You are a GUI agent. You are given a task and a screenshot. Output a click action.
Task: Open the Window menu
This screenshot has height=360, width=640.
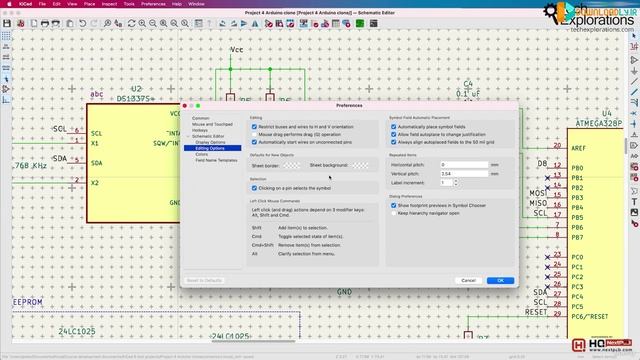[196, 4]
